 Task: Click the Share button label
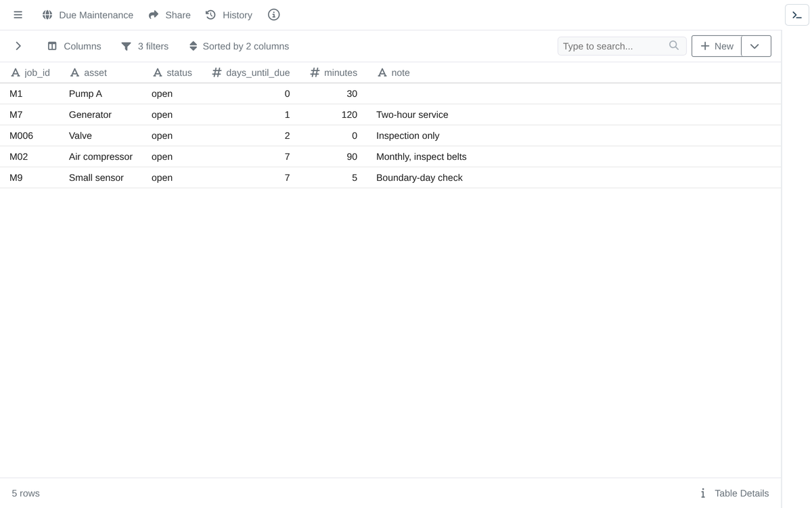(x=178, y=15)
